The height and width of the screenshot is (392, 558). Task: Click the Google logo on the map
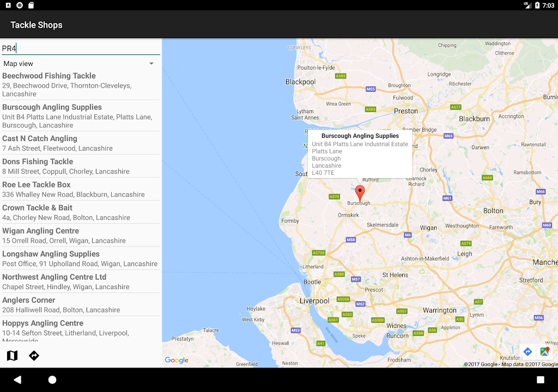(177, 360)
